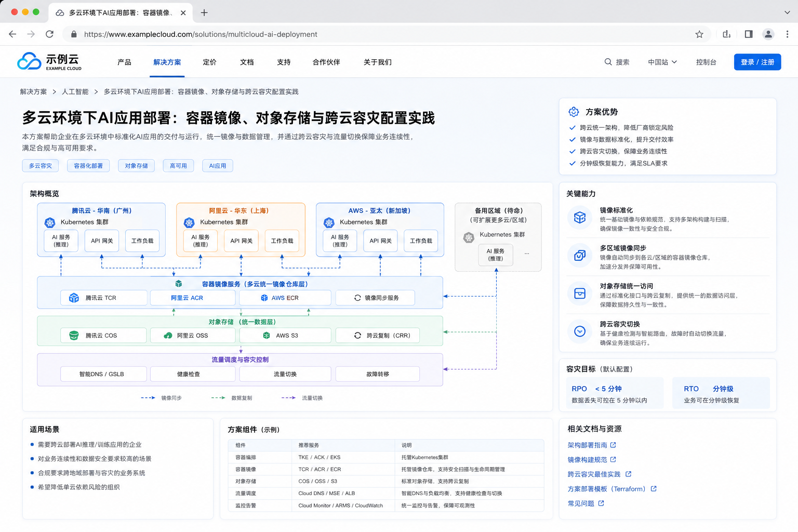Open the 关于我们 nav item
The width and height of the screenshot is (798, 532).
[x=378, y=62]
